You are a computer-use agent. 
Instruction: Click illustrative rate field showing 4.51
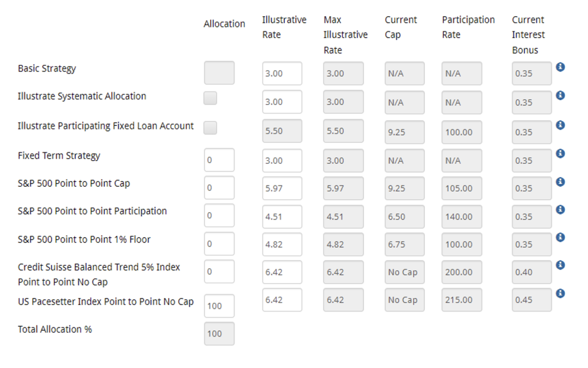coord(282,217)
